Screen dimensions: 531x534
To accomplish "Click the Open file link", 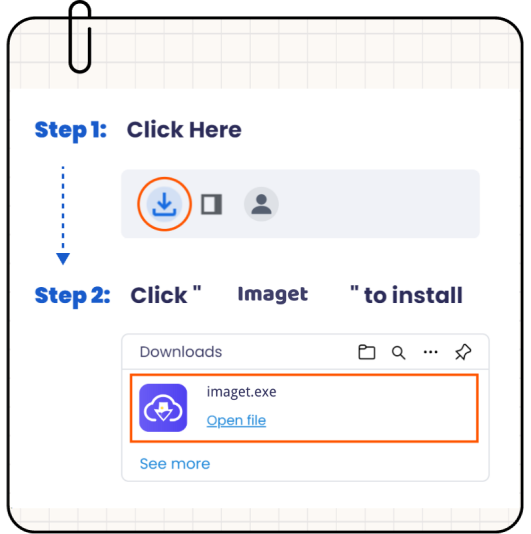I will 236,421.
